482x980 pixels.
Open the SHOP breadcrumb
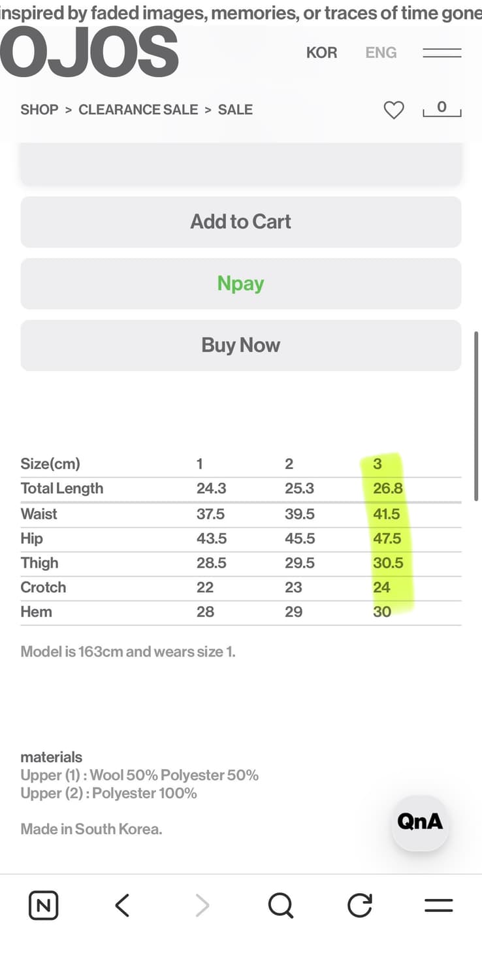pos(39,110)
